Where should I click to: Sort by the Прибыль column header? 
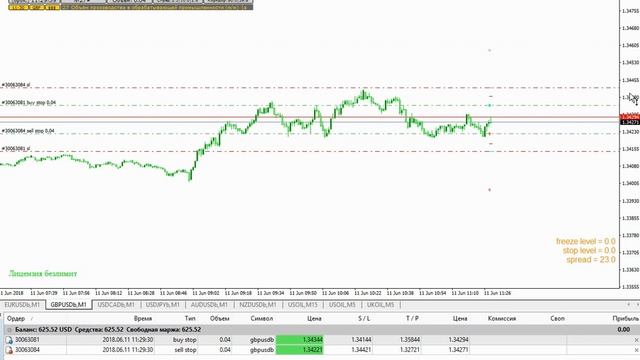coord(626,318)
